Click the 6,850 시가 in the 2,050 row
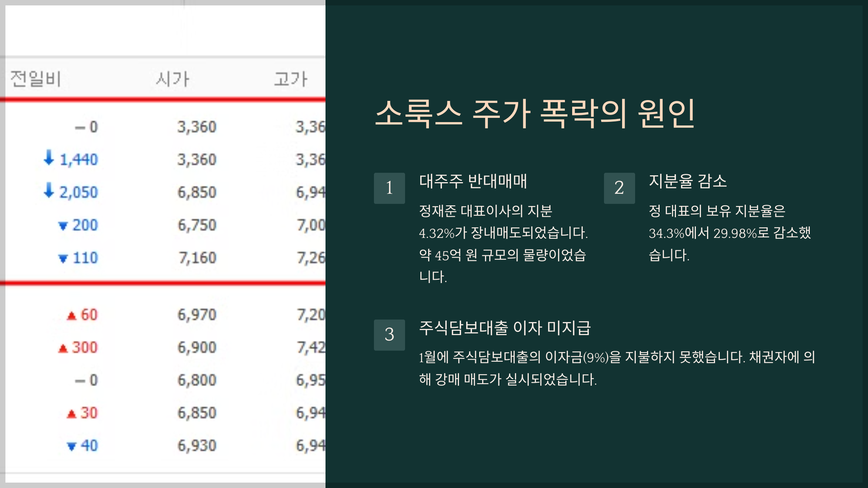The width and height of the screenshot is (868, 488). click(x=197, y=192)
